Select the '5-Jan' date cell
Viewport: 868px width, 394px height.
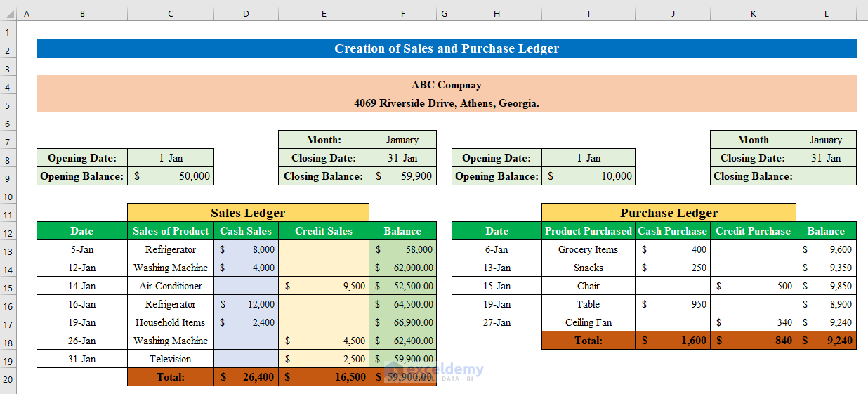coord(82,249)
